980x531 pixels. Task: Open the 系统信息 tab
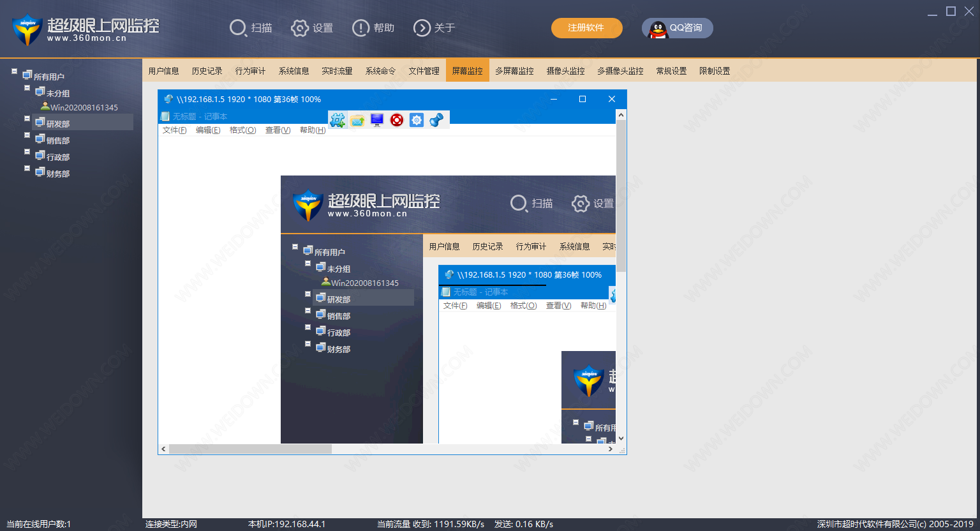point(294,71)
